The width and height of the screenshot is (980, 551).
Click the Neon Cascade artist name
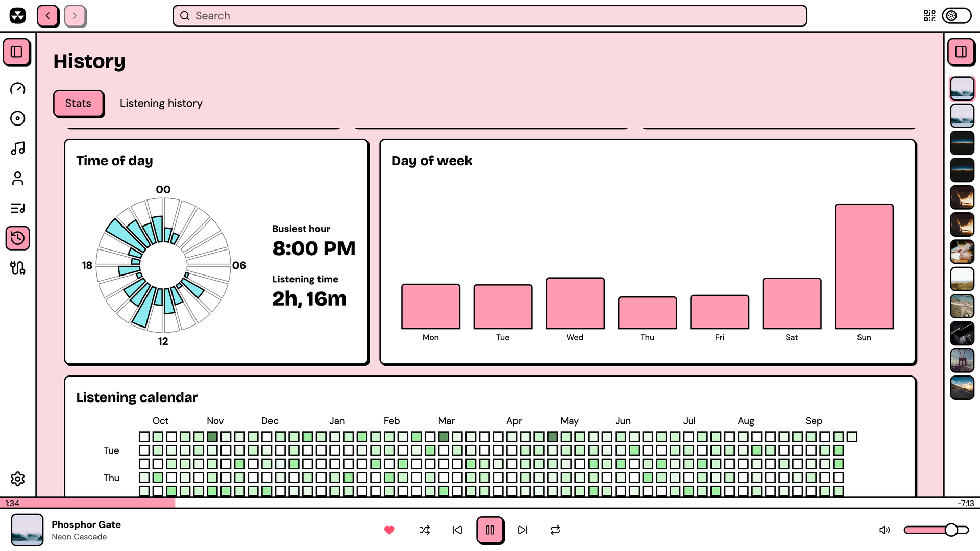(79, 537)
